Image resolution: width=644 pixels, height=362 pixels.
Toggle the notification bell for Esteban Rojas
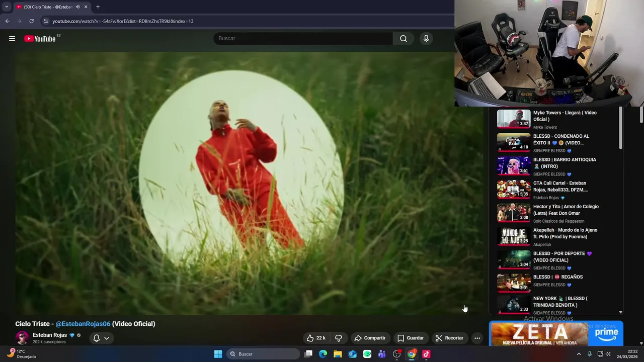pyautogui.click(x=97, y=338)
